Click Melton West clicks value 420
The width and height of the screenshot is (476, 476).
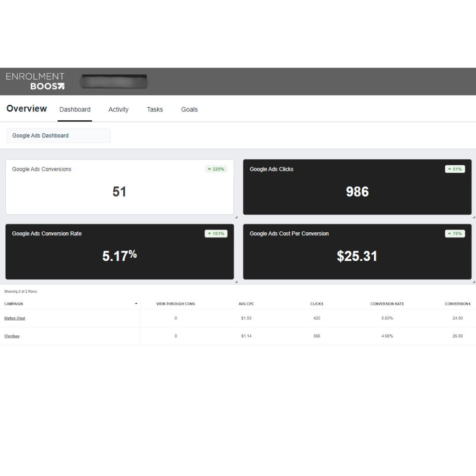tap(316, 318)
